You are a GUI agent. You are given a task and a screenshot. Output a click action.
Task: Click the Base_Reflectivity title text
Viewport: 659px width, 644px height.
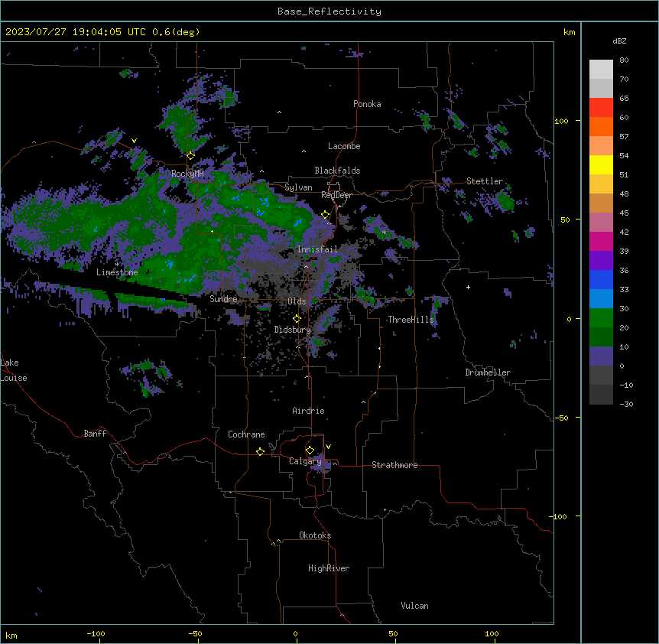(x=329, y=11)
